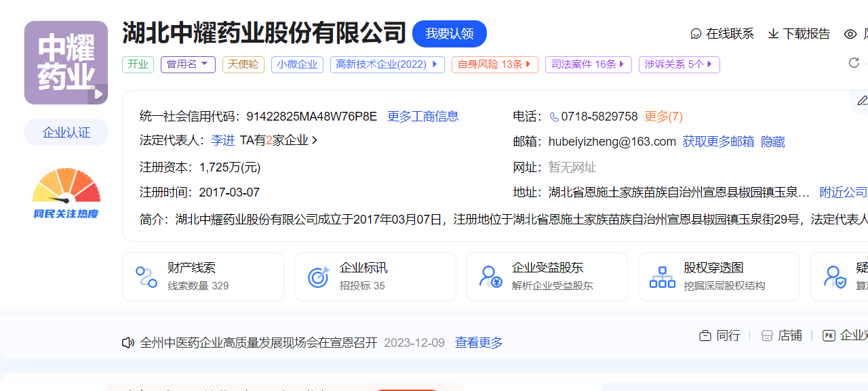
Task: Expand the 曾用名 dropdown
Action: pos(188,64)
